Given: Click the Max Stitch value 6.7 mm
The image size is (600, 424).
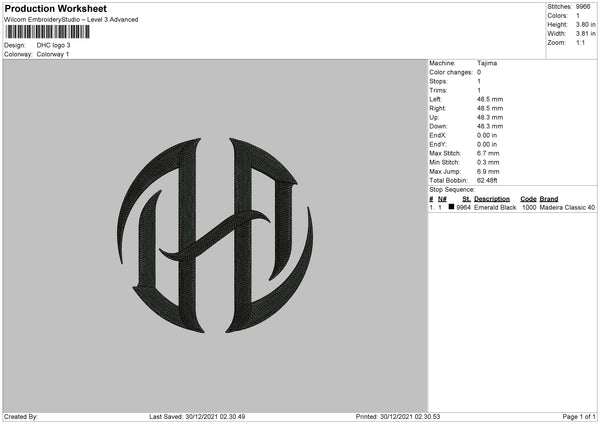Looking at the screenshot, I should [x=488, y=153].
